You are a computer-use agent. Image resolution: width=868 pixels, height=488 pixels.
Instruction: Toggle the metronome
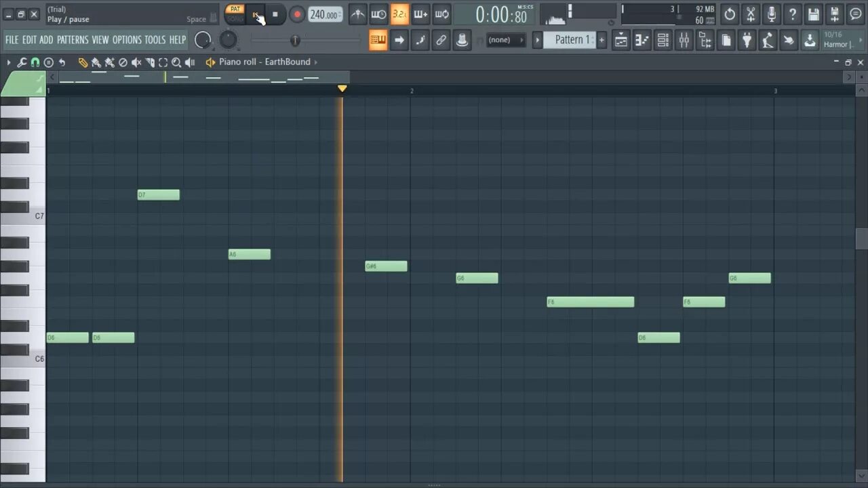(357, 14)
